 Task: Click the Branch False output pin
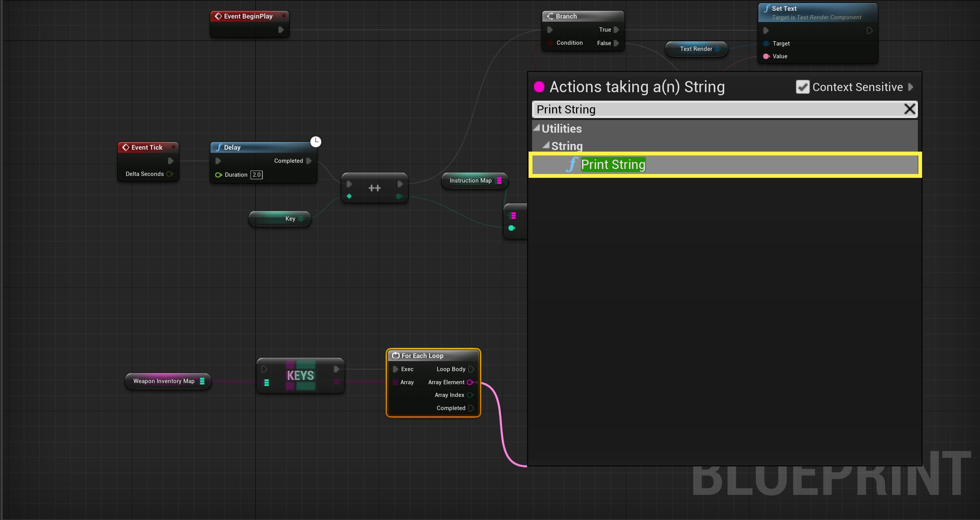(616, 43)
